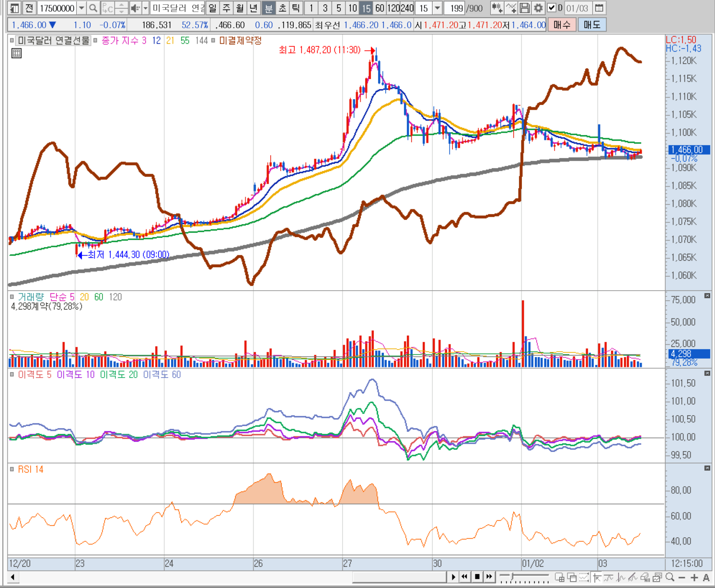
Task: Uncheck the D checkbox beside the date
Action: pyautogui.click(x=552, y=8)
